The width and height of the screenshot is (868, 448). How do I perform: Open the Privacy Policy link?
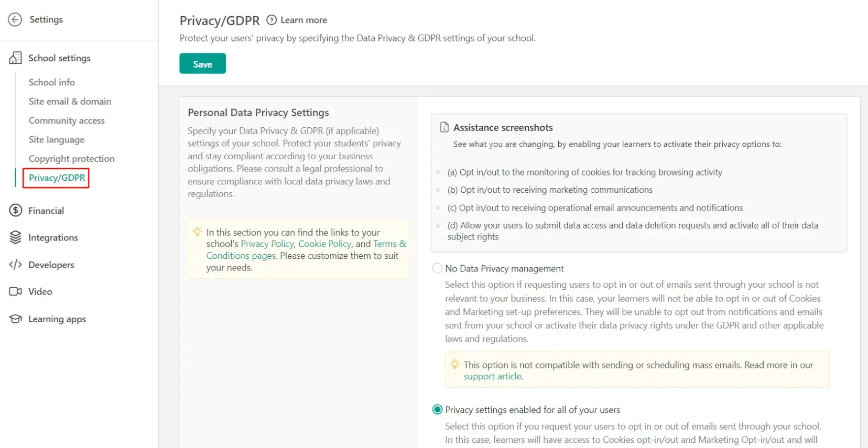coord(267,244)
